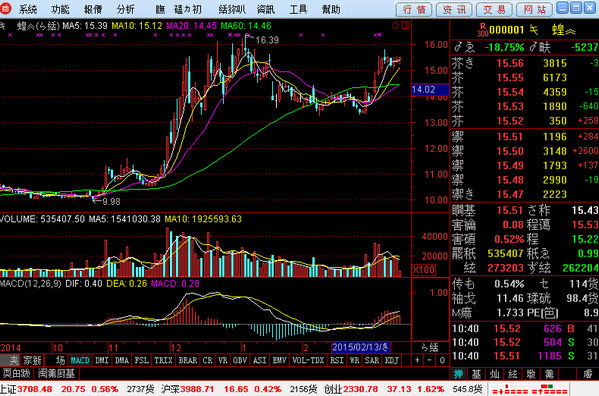Zoom out chart with minus button
This screenshot has width=599, height=396.
(430, 360)
